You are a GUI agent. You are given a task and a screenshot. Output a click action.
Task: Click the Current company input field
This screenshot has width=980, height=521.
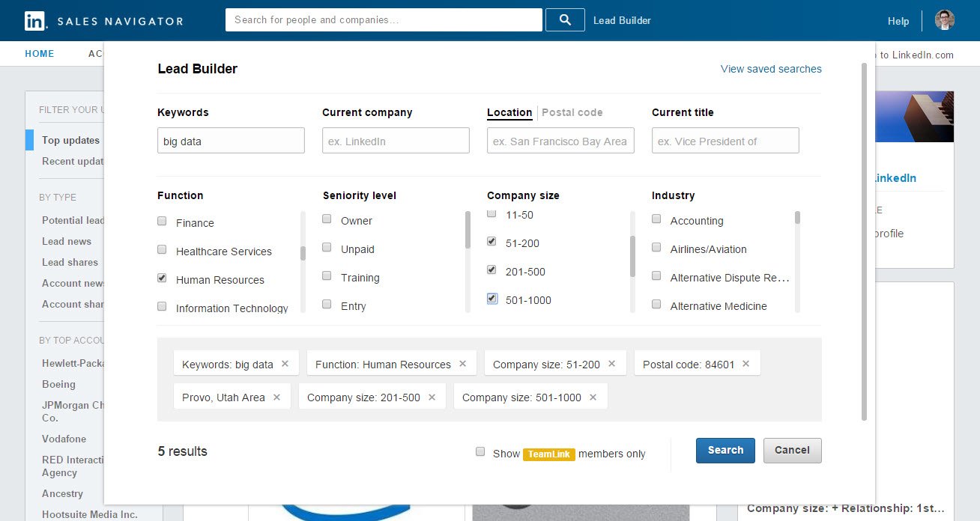click(396, 141)
